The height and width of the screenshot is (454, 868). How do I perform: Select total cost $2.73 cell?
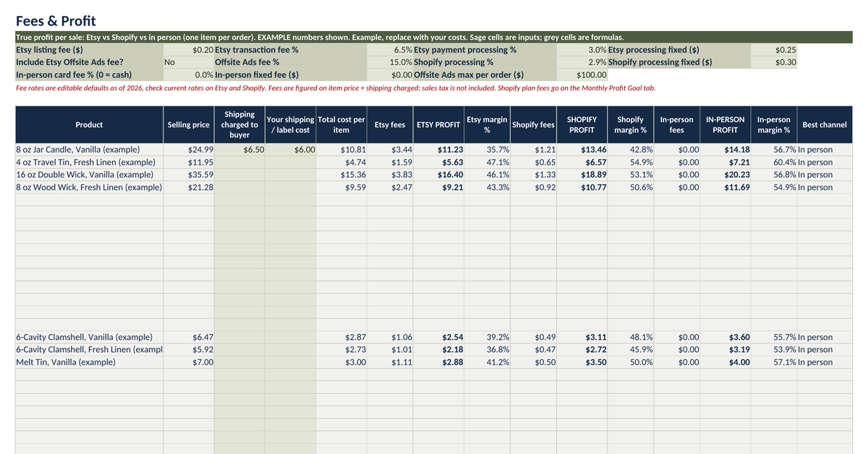(x=341, y=349)
